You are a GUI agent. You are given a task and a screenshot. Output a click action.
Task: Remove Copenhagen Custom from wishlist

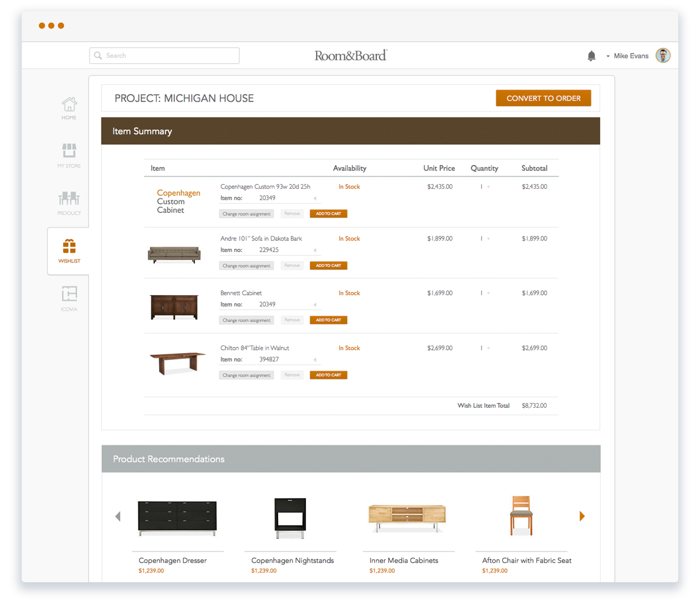292,213
